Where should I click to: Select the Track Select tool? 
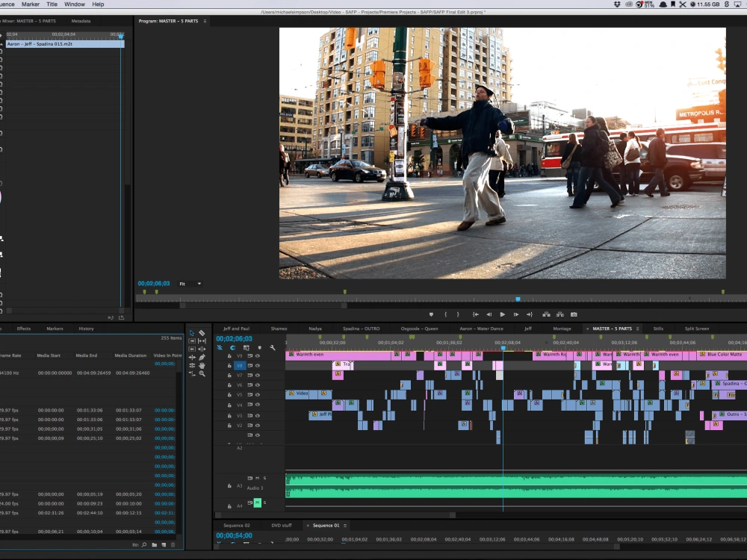click(x=192, y=341)
